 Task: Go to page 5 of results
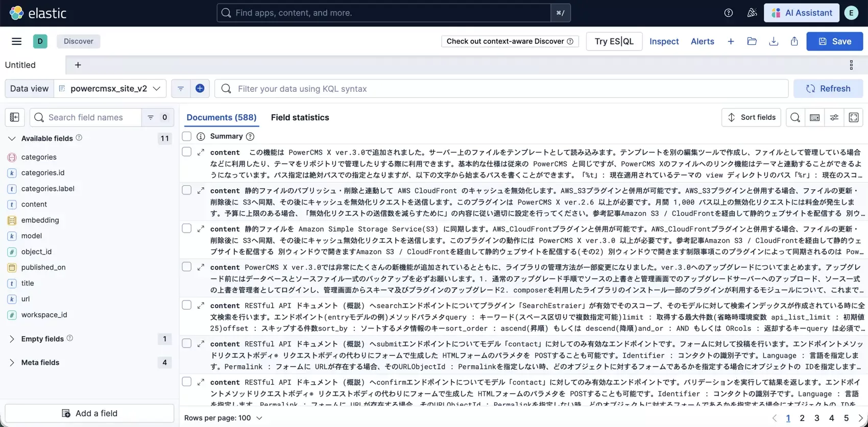click(846, 418)
